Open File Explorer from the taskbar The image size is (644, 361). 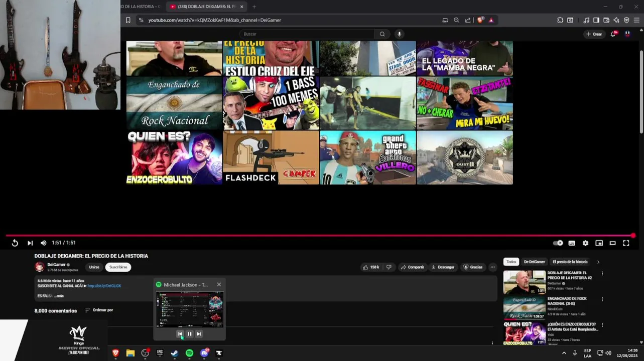pyautogui.click(x=131, y=353)
